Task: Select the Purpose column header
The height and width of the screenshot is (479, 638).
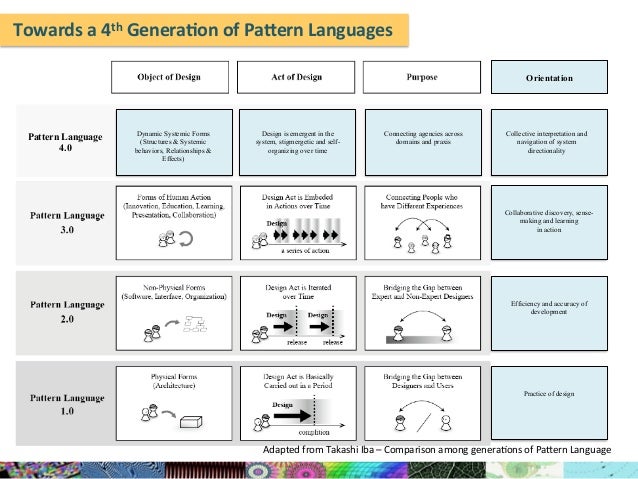Action: click(x=422, y=77)
